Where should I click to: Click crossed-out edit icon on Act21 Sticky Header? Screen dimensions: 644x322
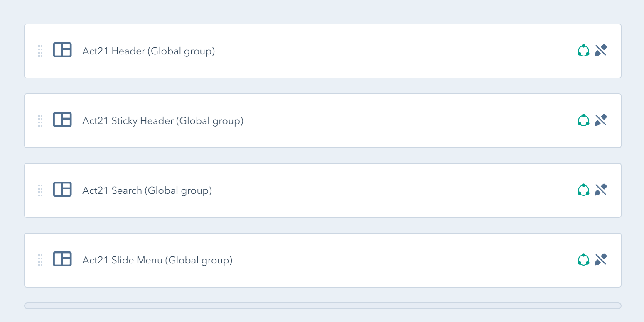pyautogui.click(x=601, y=120)
